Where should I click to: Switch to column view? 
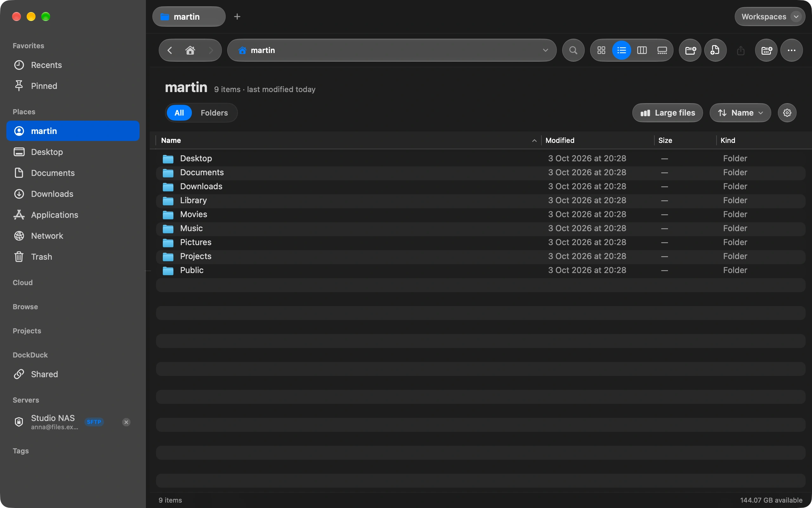[642, 50]
